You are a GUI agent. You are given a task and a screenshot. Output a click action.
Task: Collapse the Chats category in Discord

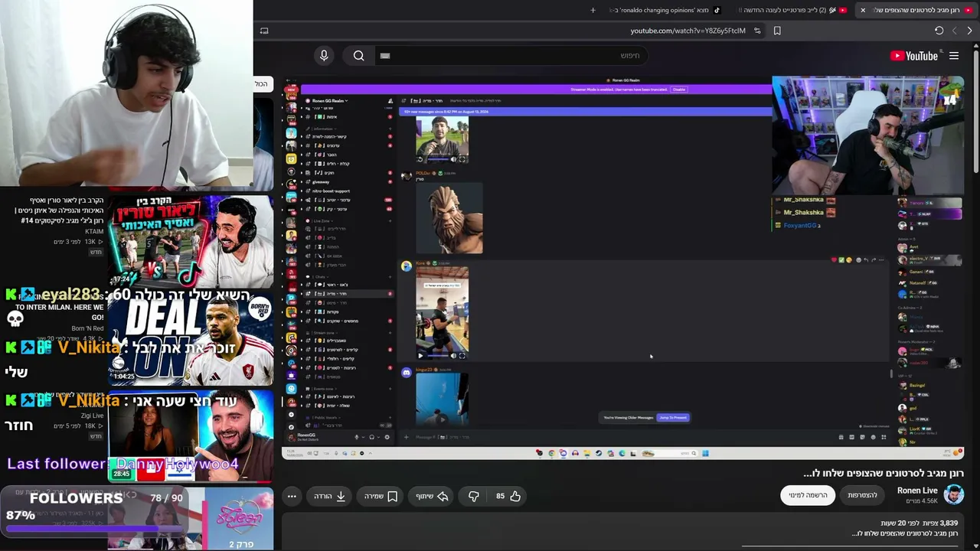click(x=319, y=276)
